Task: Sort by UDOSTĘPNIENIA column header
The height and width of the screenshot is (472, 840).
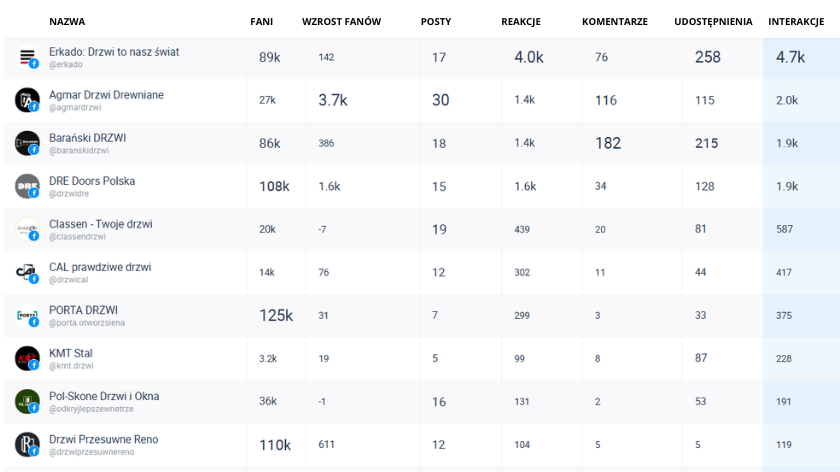Action: coord(713,21)
